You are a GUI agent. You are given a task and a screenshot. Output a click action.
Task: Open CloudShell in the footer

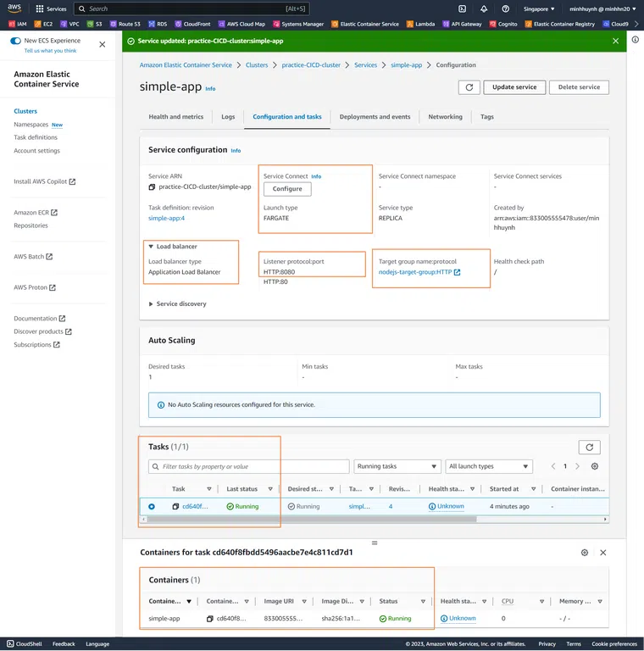[x=25, y=644]
